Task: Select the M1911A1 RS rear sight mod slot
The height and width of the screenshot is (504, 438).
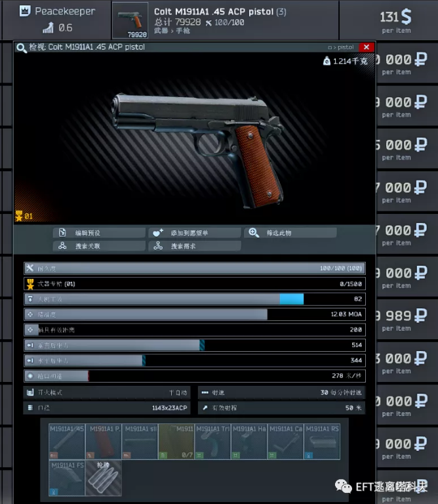Action: point(322,442)
